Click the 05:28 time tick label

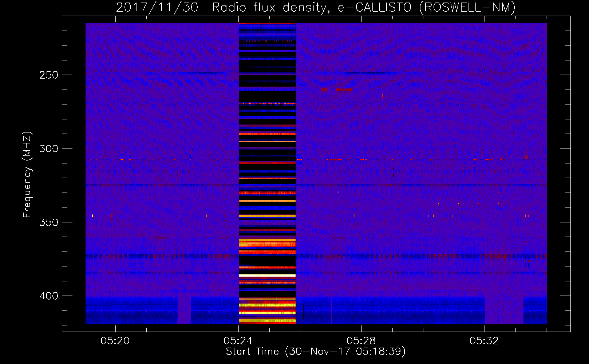[361, 341]
